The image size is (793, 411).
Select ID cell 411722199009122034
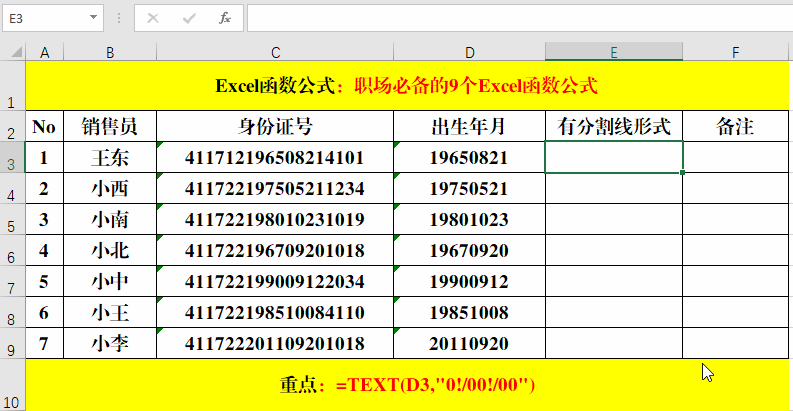tap(275, 281)
